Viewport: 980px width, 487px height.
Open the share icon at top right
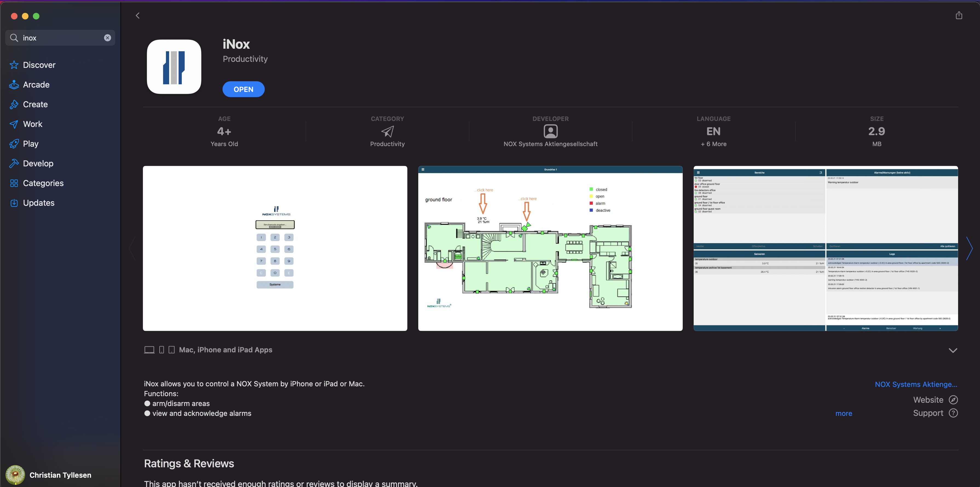click(959, 15)
